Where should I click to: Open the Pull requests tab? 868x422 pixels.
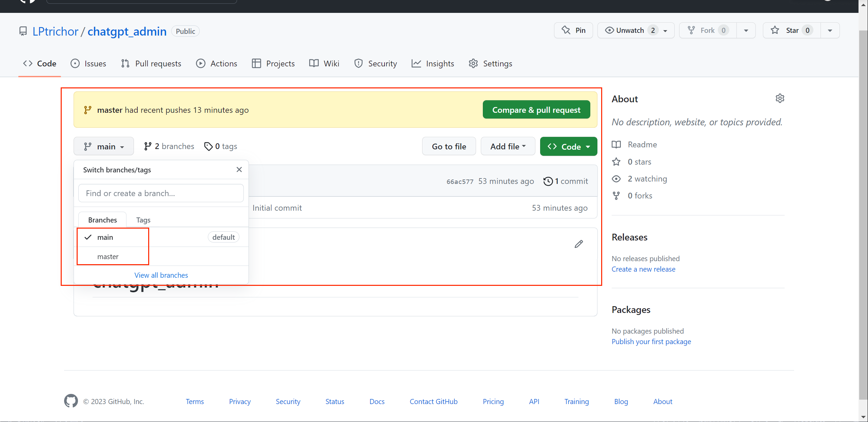[x=151, y=64]
